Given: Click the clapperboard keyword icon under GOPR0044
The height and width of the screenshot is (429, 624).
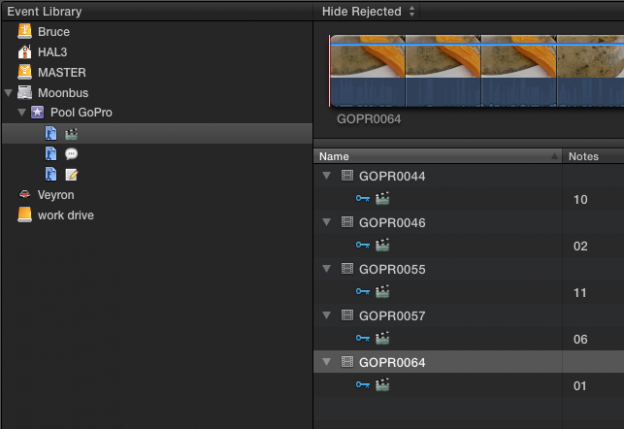Looking at the screenshot, I should (x=382, y=198).
